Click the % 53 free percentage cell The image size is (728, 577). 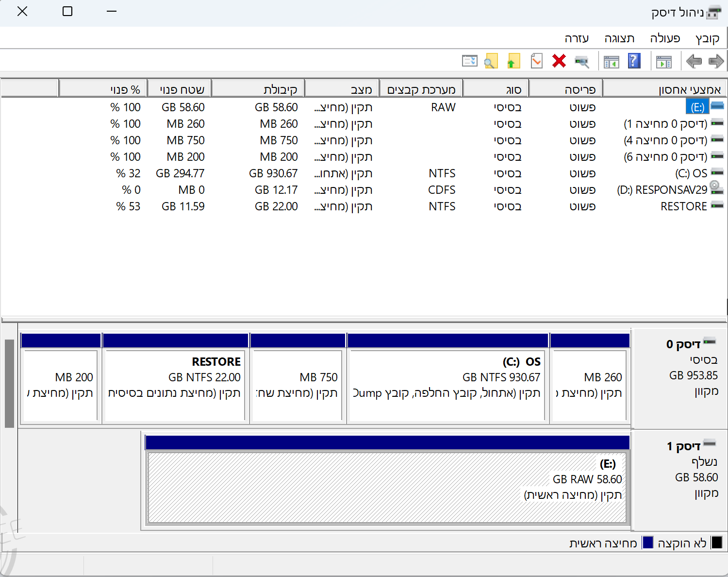(x=128, y=206)
